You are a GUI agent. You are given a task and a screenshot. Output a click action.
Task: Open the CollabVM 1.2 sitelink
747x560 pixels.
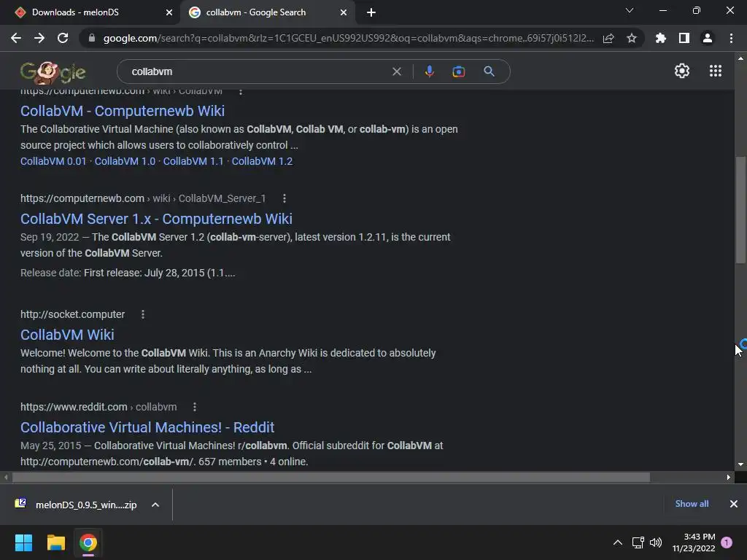[x=262, y=161]
